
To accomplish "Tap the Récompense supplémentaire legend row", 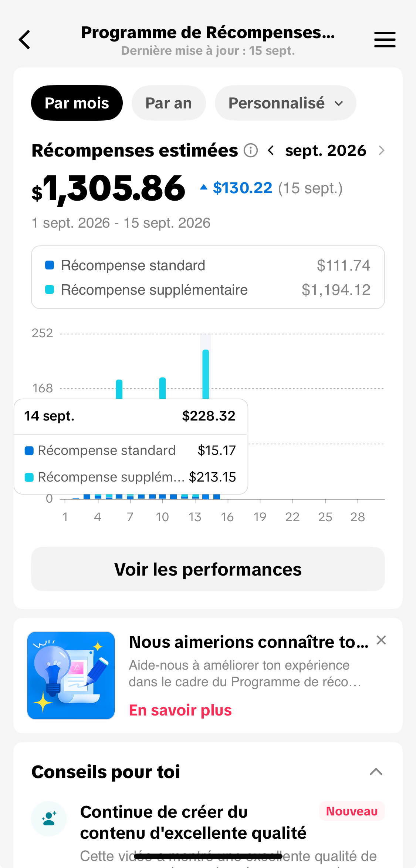I will (208, 290).
